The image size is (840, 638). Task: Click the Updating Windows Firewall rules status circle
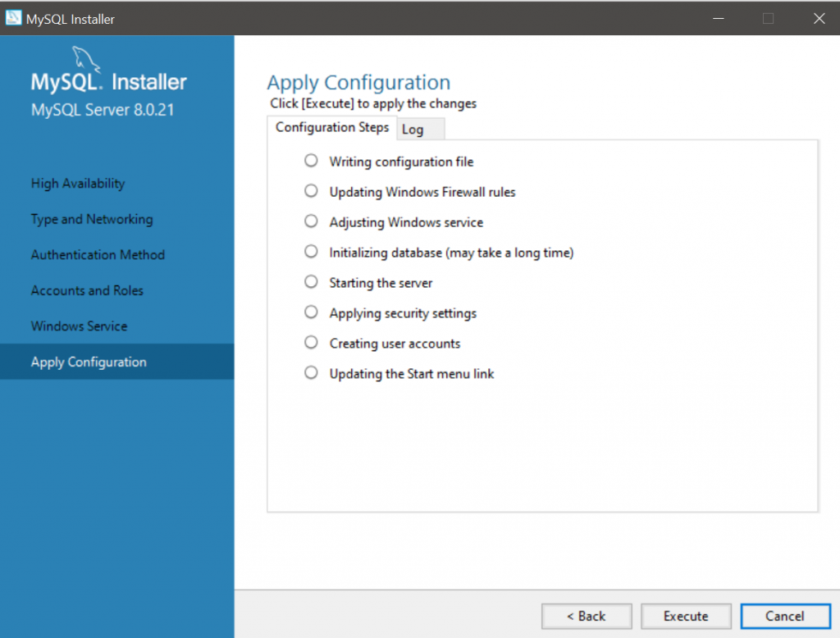[311, 191]
